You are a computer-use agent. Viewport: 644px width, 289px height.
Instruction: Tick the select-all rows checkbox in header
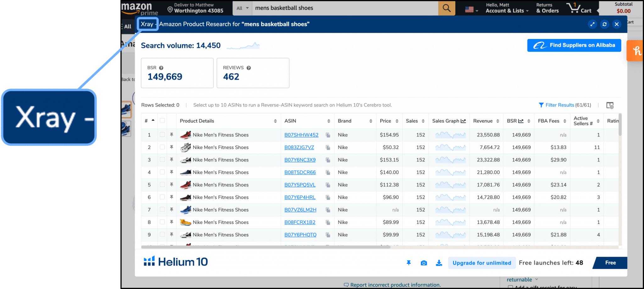[x=162, y=121]
